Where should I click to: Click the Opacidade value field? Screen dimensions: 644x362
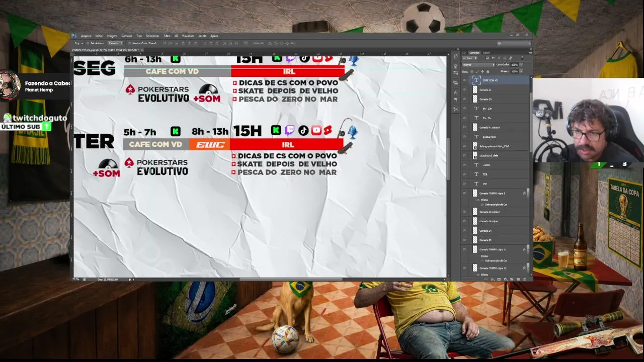[514, 65]
